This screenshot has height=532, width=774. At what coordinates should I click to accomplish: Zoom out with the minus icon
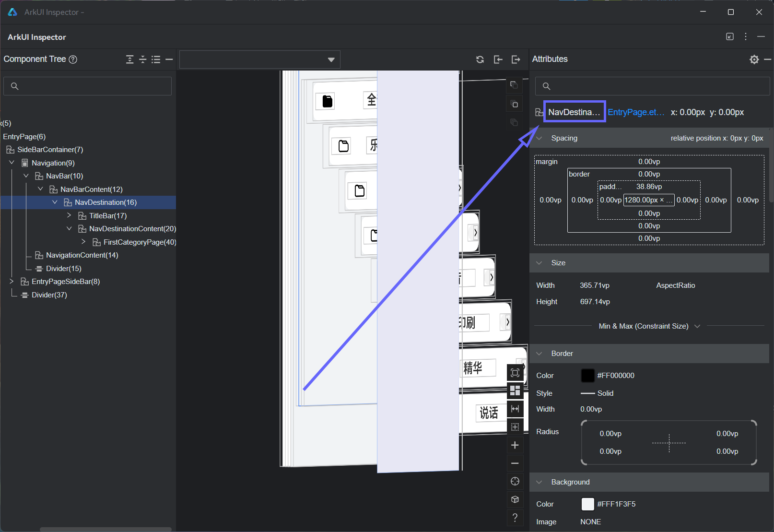coord(515,463)
